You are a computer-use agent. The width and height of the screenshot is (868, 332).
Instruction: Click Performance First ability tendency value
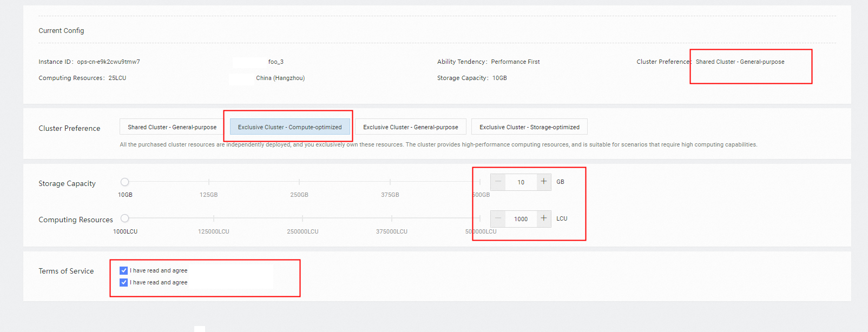click(515, 62)
